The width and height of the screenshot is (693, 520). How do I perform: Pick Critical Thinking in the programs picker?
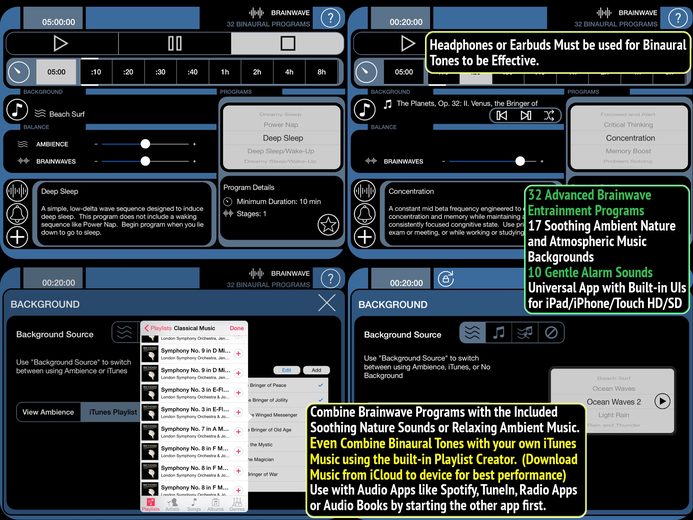(628, 125)
